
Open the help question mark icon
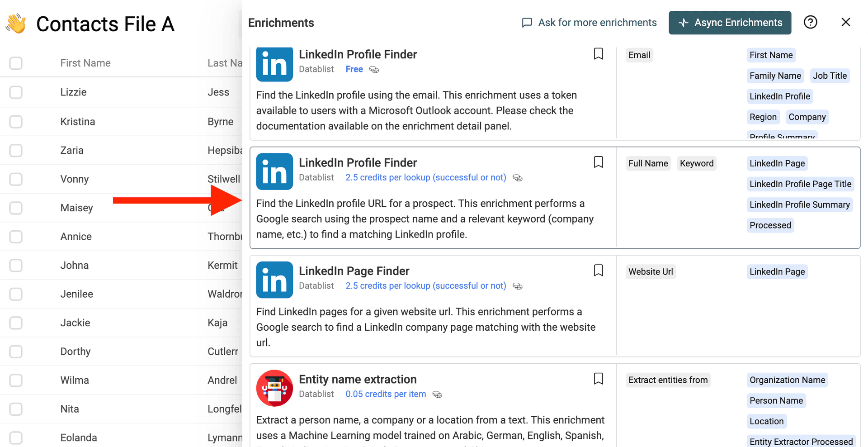coord(811,22)
